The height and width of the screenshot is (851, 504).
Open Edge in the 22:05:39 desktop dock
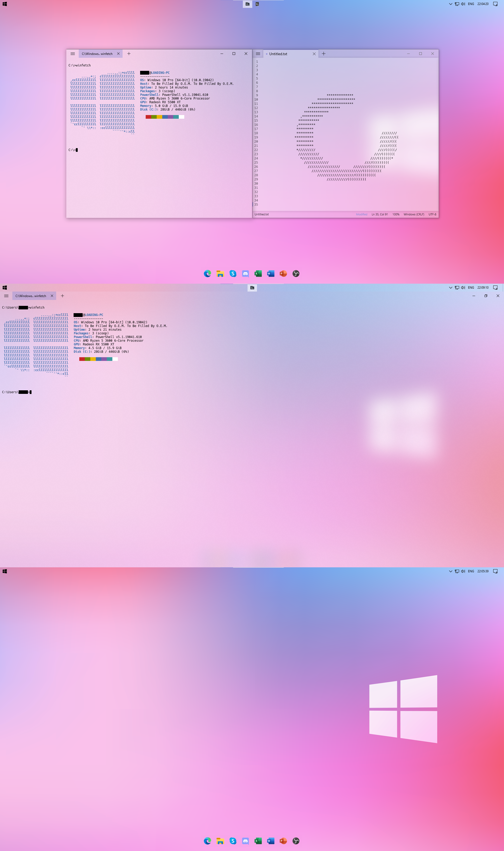207,841
